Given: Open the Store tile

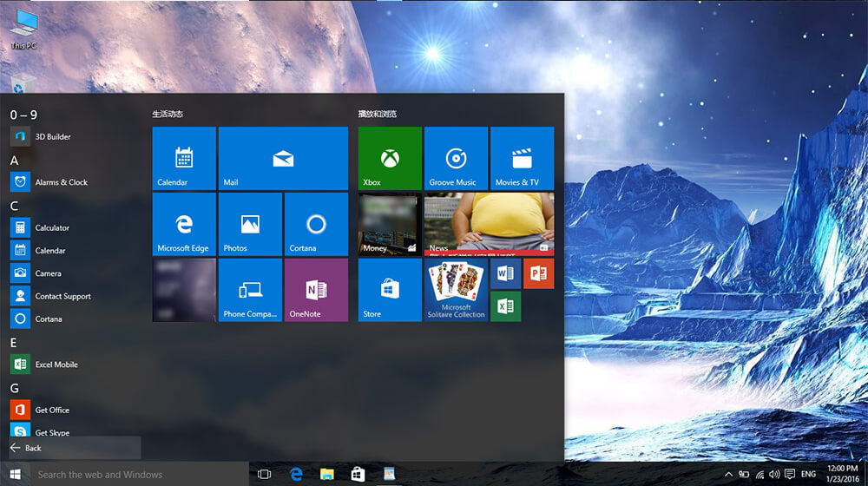Looking at the screenshot, I should (x=390, y=290).
